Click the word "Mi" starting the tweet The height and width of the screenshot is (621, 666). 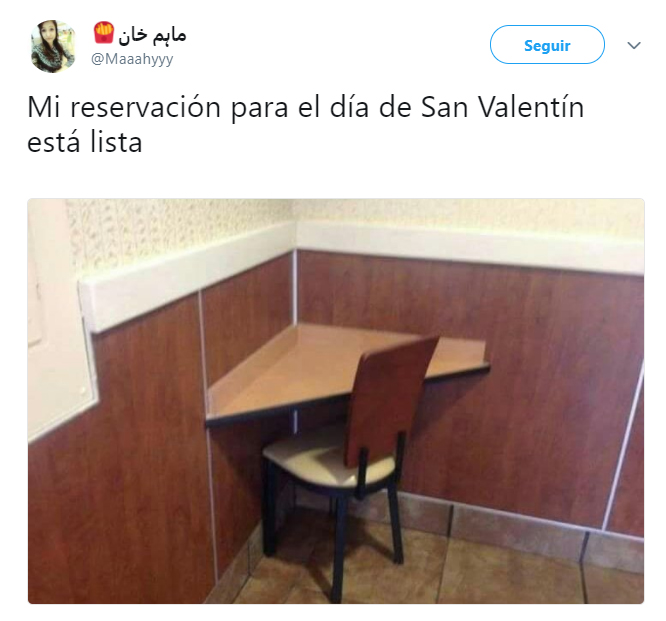click(x=44, y=107)
